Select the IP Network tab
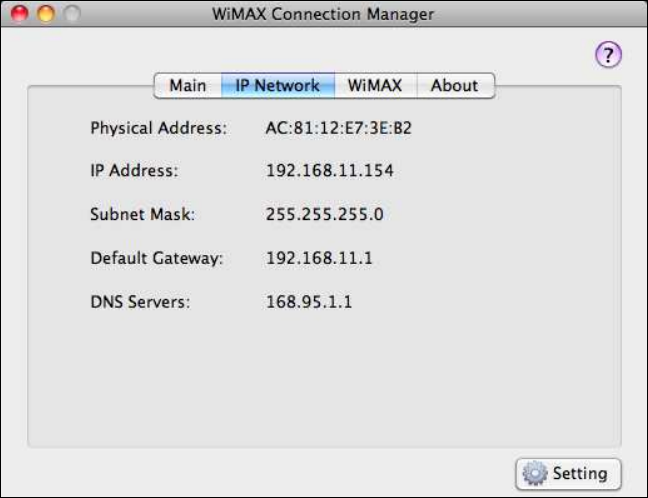The height and width of the screenshot is (498, 648). point(277,85)
